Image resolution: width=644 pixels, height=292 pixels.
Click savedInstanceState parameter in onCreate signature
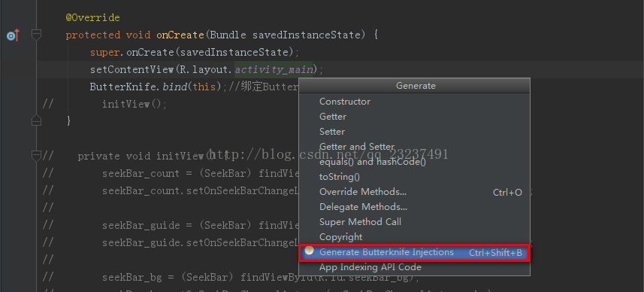(307, 35)
